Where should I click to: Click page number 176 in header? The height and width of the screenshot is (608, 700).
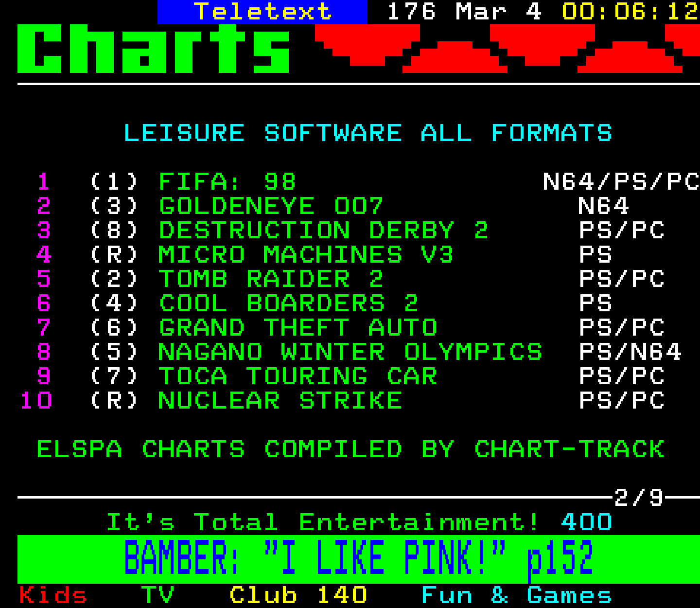click(412, 12)
